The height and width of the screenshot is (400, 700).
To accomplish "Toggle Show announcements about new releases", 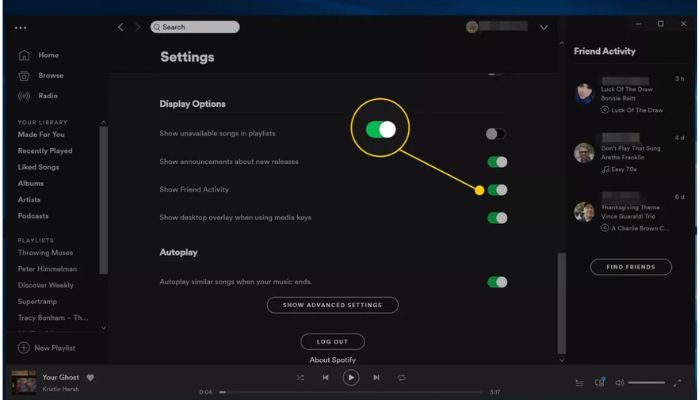I will click(497, 162).
